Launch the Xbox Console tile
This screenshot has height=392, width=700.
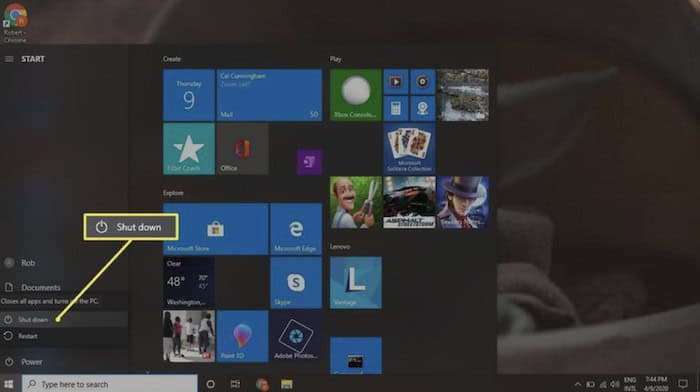[355, 95]
